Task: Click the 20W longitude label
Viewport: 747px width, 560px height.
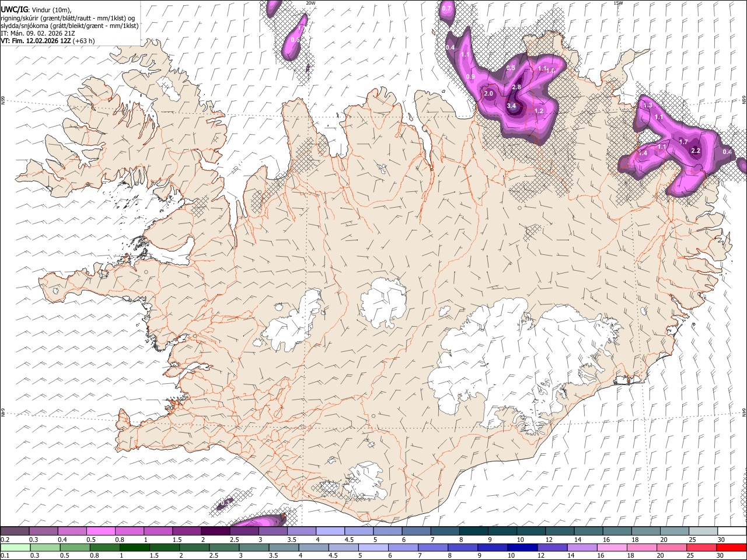Action: (310, 3)
